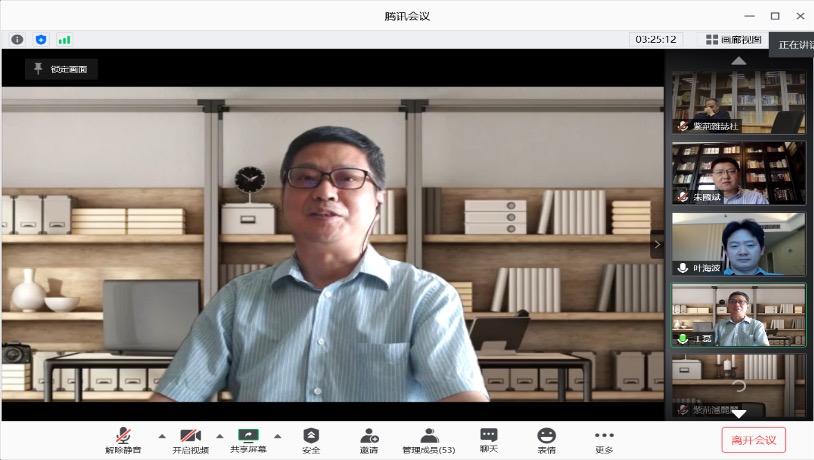
Task: Click the 离开会议 leave meeting button
Action: (x=753, y=440)
